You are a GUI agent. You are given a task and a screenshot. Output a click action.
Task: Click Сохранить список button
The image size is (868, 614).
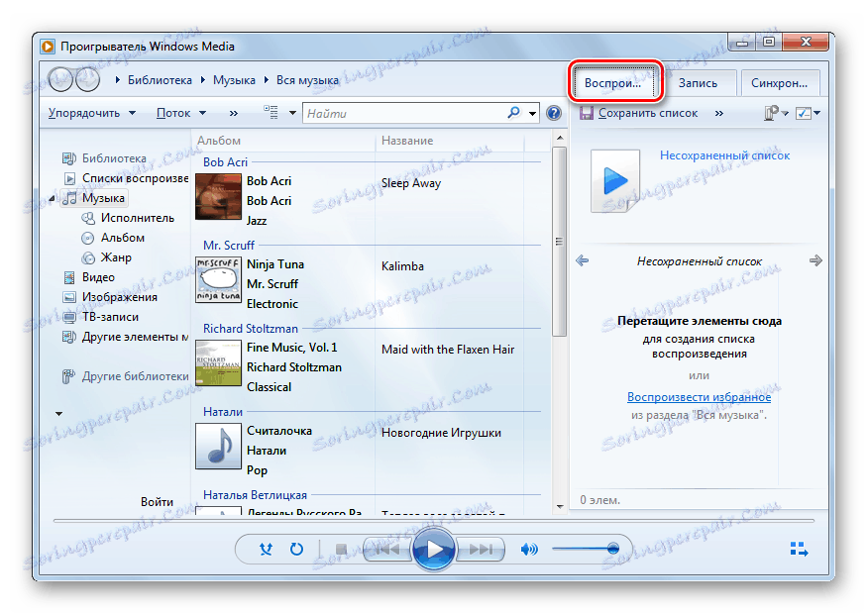(x=639, y=113)
